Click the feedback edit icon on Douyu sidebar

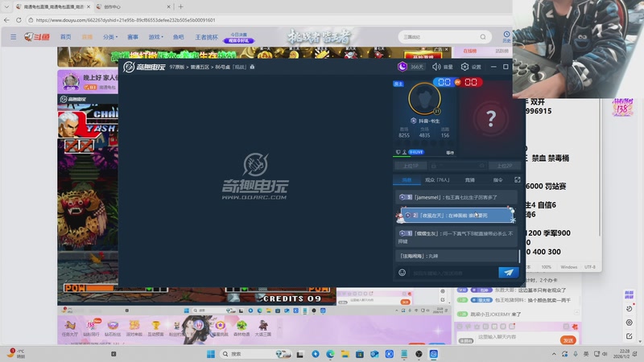pos(630,336)
